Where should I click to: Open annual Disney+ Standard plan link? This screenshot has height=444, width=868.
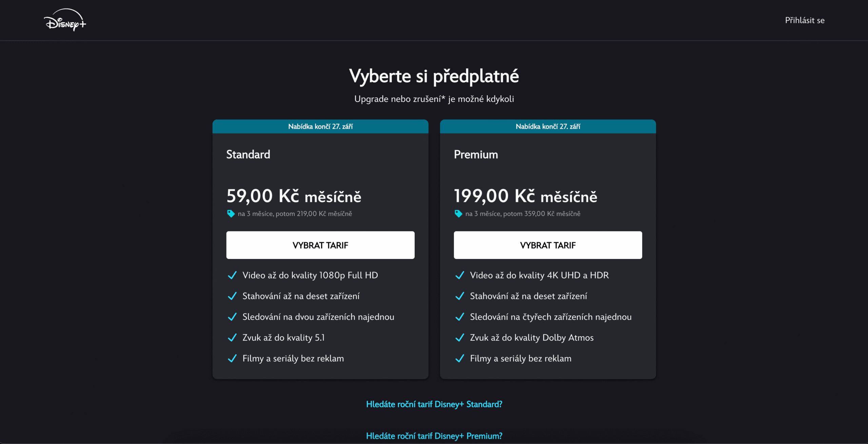pos(434,404)
